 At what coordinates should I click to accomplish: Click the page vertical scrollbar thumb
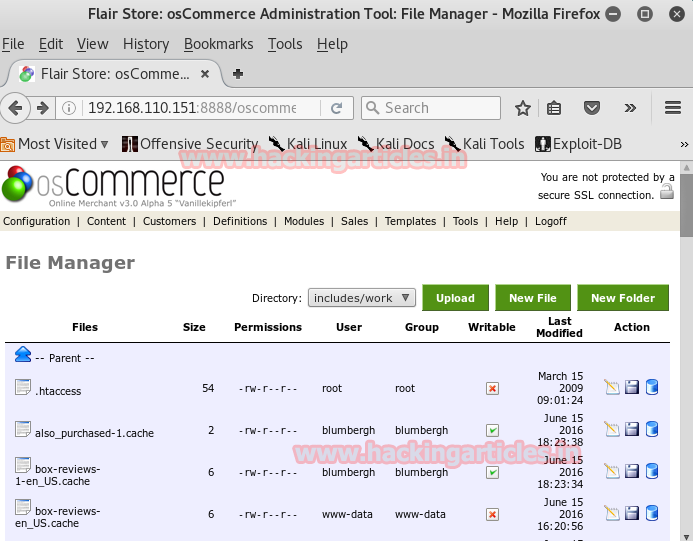click(x=686, y=206)
